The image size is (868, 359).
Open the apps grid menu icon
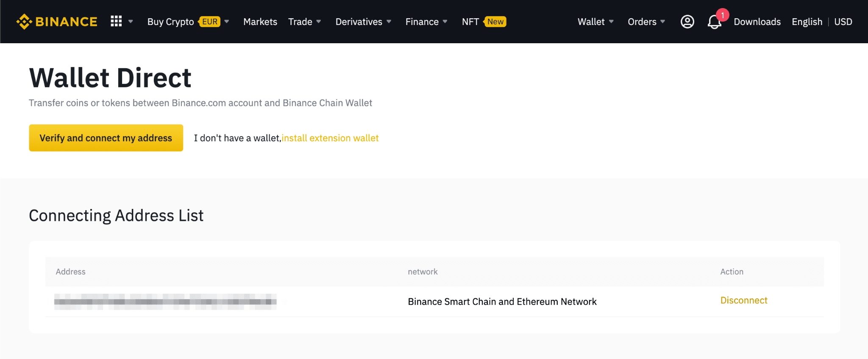point(116,21)
